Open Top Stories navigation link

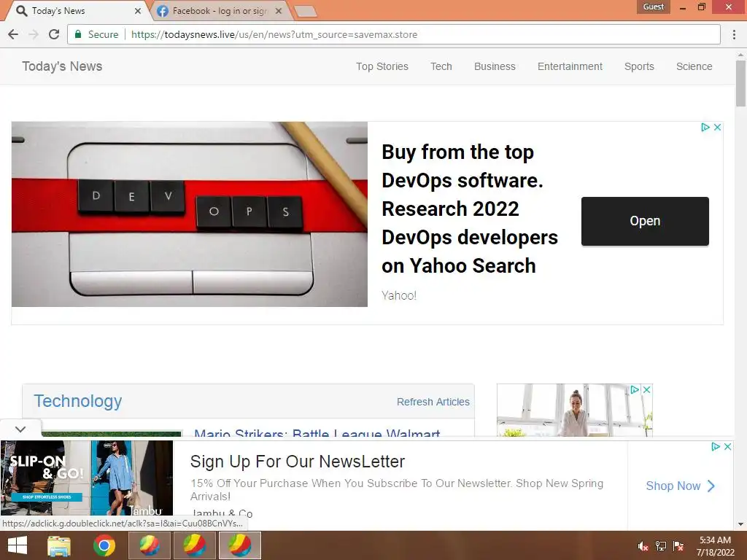pos(382,66)
